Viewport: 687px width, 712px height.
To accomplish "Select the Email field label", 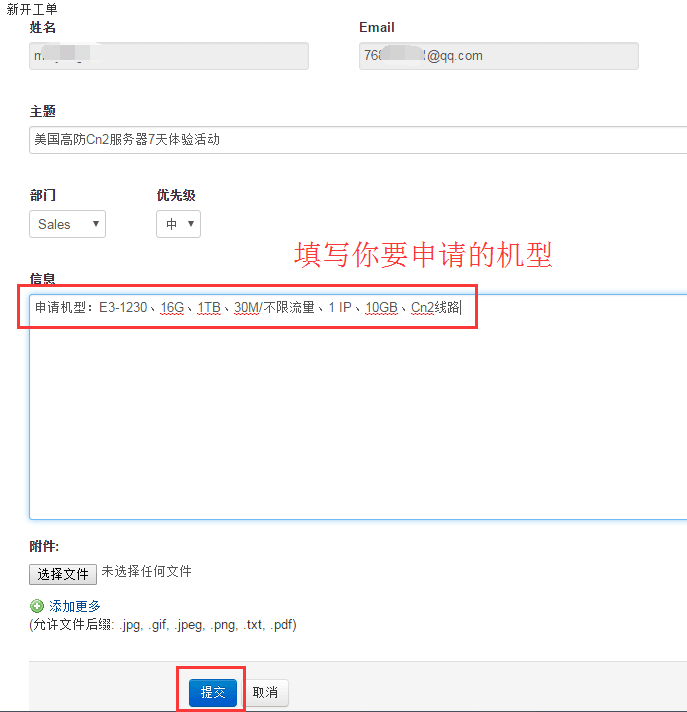I will point(377,27).
